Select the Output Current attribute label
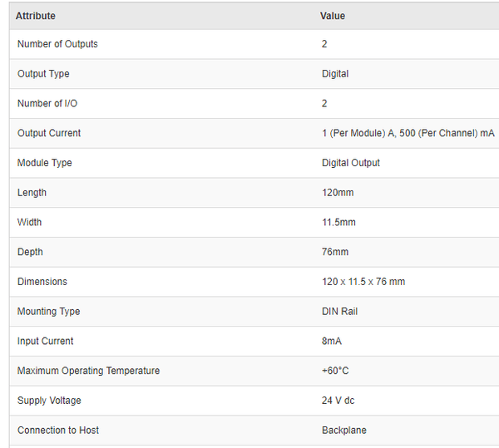Image resolution: width=499 pixels, height=448 pixels. point(49,133)
